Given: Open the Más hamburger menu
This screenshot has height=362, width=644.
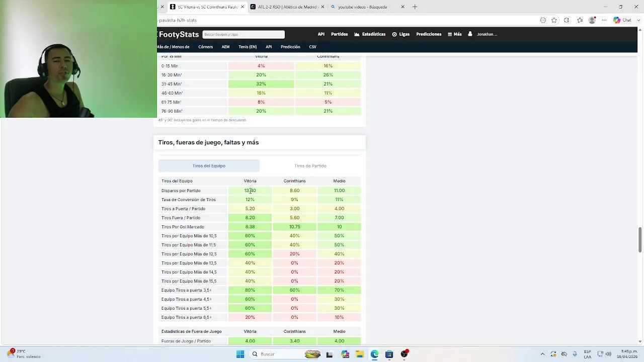Looking at the screenshot, I should click(x=454, y=34).
